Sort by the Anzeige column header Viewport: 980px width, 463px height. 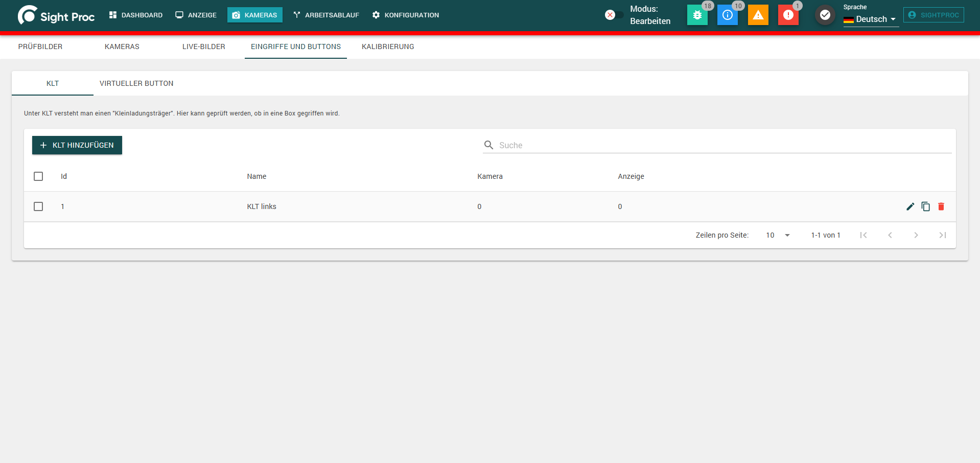pos(631,176)
